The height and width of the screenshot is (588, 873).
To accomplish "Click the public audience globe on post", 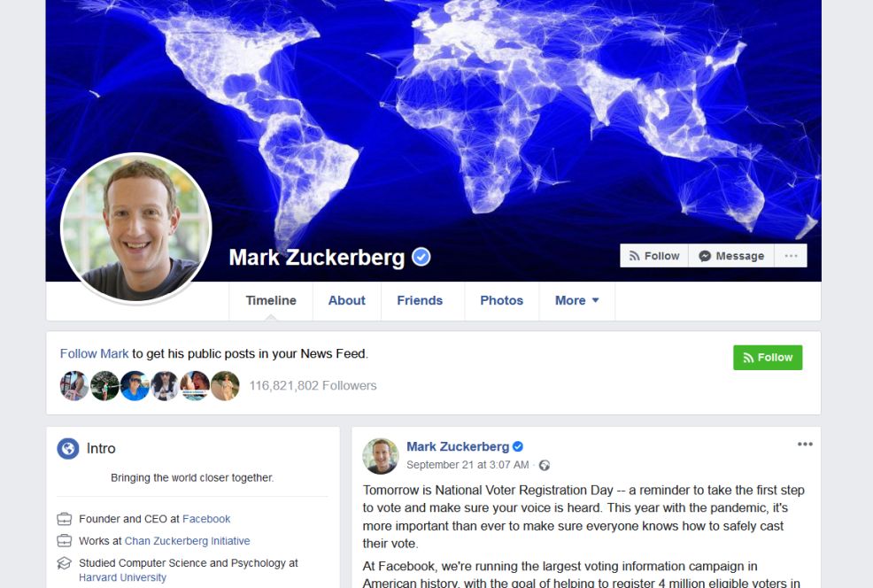I will [545, 466].
